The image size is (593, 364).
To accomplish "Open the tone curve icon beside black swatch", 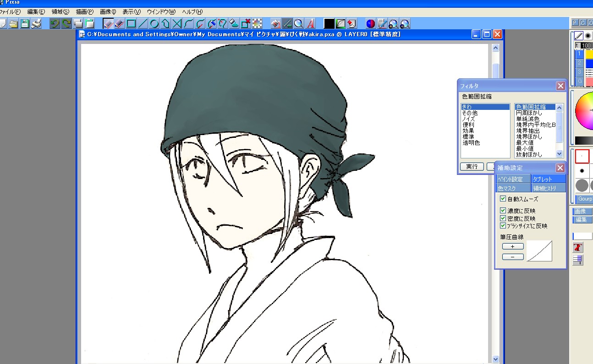I will click(x=340, y=23).
